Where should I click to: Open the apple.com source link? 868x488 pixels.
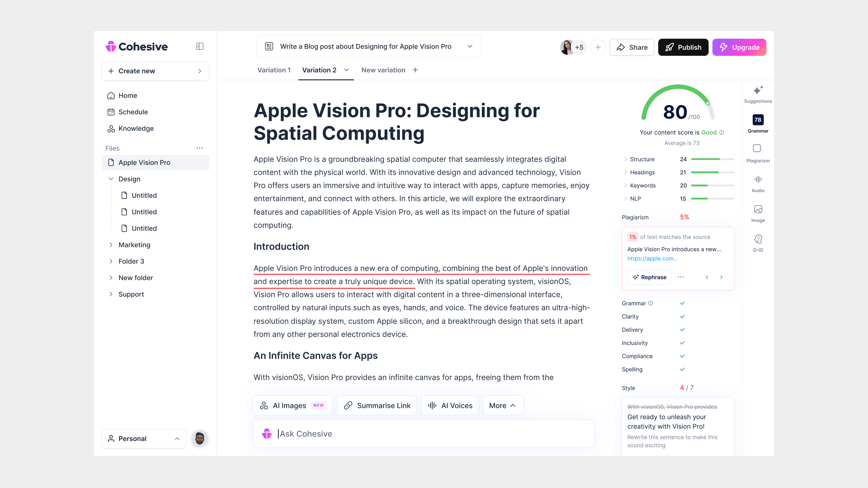[x=652, y=259]
